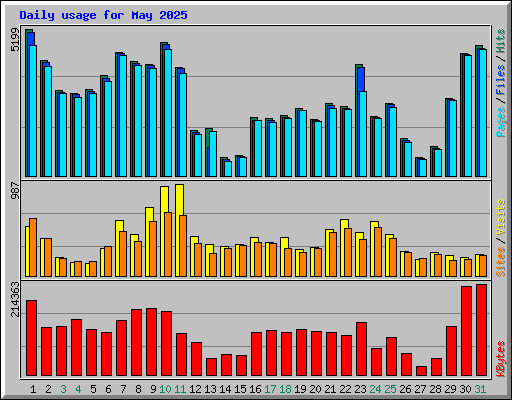Click the 'Daily usage for May 2025' title
Screen dimensions: 512x400
click(x=103, y=15)
